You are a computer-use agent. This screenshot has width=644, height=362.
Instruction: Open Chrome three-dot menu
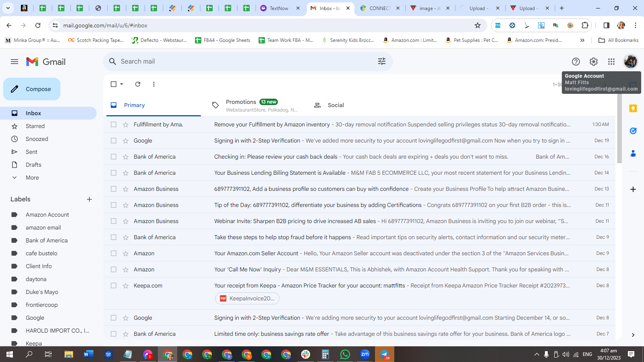tap(636, 25)
